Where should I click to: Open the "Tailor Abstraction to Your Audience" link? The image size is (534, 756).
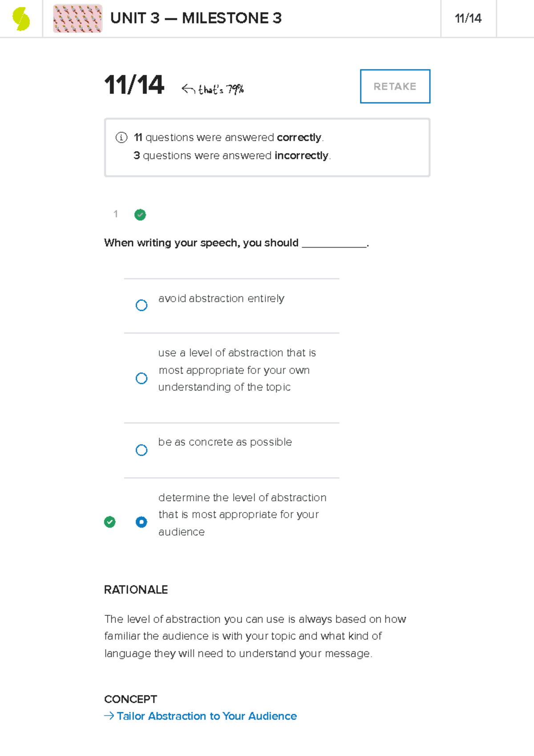point(206,716)
